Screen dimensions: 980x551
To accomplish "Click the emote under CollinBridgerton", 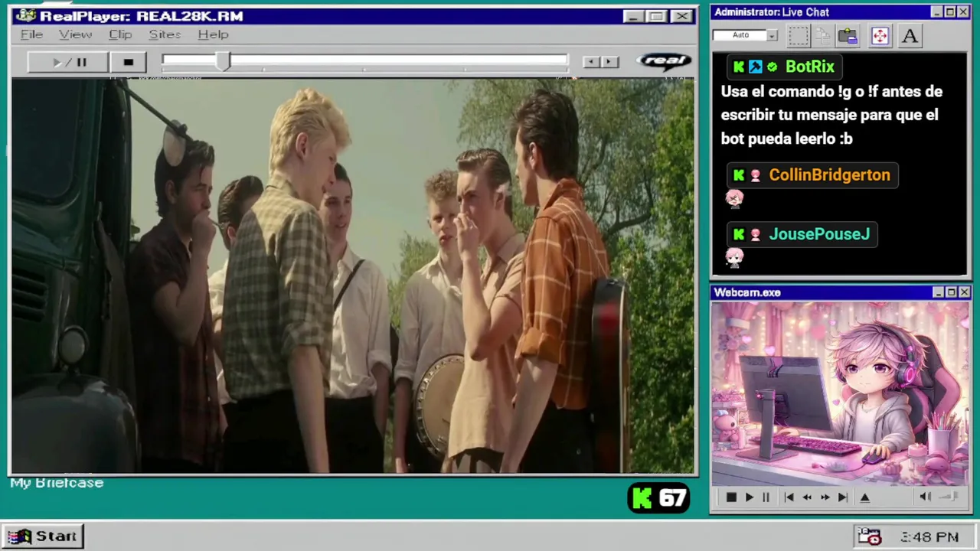I will [x=734, y=199].
